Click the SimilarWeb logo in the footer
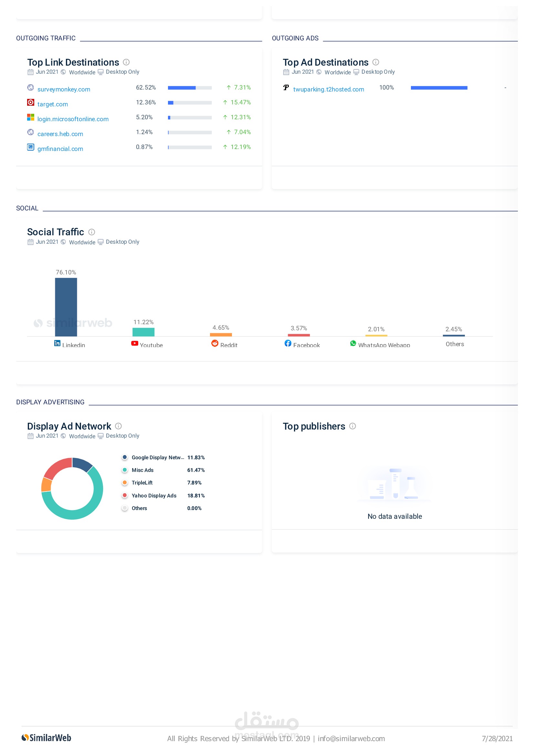Screen dimensions: 534x756 coord(47,738)
